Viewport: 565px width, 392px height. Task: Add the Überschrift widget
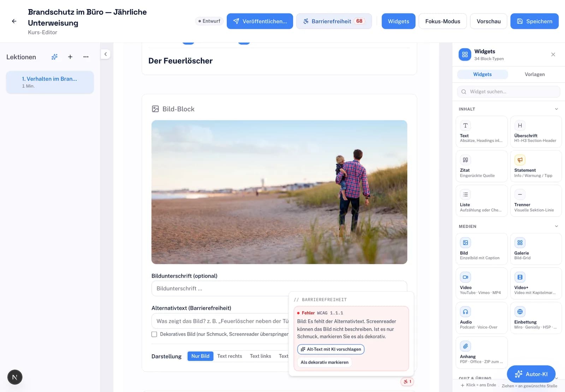point(536,132)
